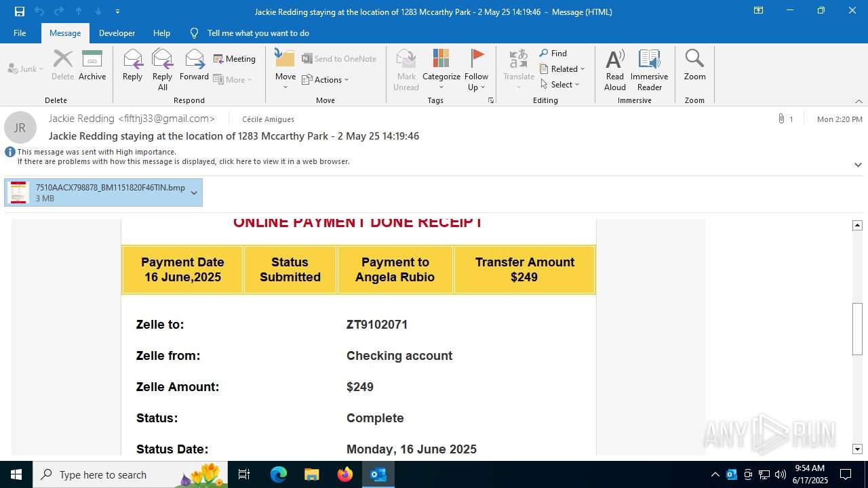
Task: Click the Payment Date 16 June cell
Action: [x=182, y=270]
